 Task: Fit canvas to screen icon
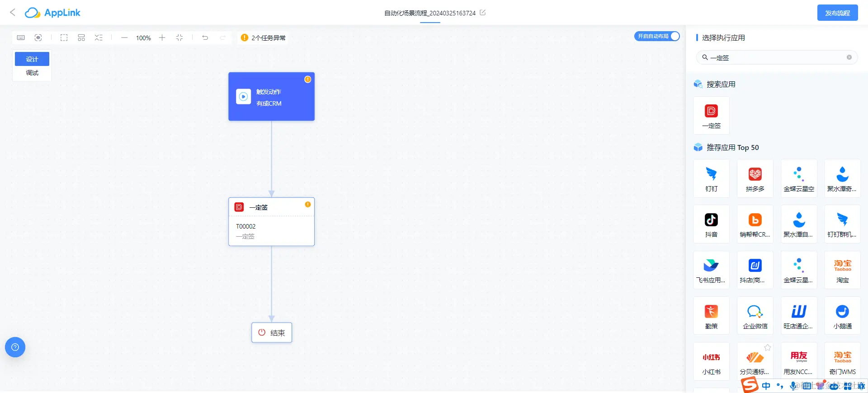(x=179, y=37)
